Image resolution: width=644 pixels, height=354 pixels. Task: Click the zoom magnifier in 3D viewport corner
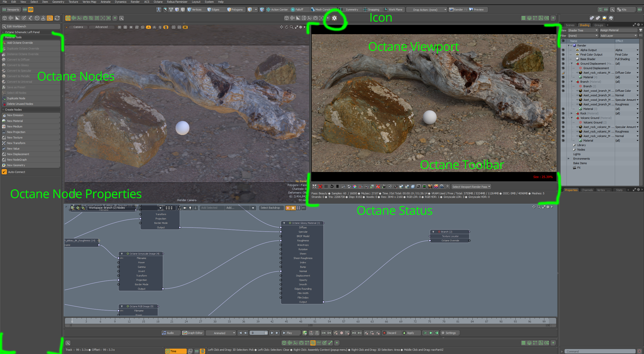[x=292, y=27]
